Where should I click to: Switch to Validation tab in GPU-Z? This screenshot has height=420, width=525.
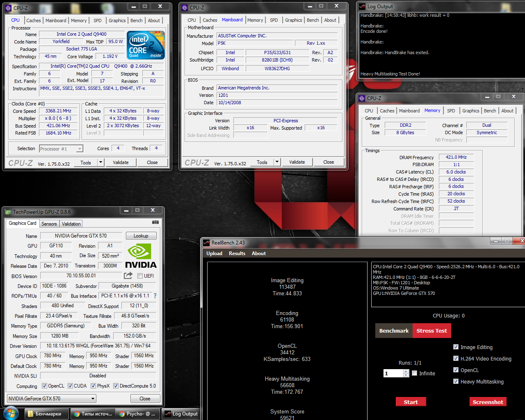tap(71, 224)
